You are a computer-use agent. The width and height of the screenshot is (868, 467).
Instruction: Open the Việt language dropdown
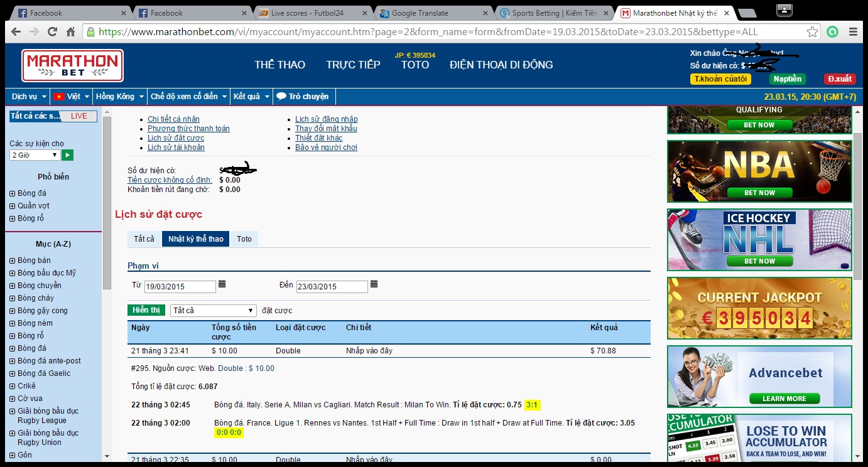tap(70, 97)
